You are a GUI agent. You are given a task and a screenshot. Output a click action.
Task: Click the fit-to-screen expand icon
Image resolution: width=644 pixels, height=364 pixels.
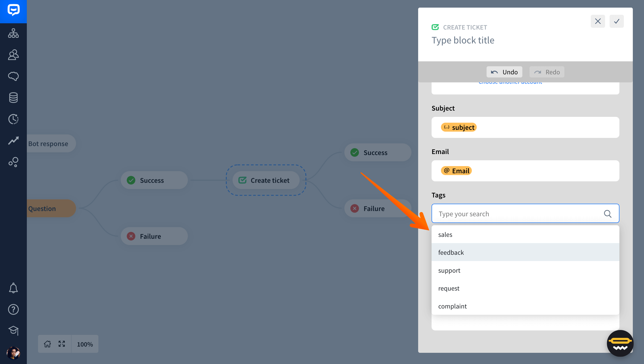coord(62,344)
